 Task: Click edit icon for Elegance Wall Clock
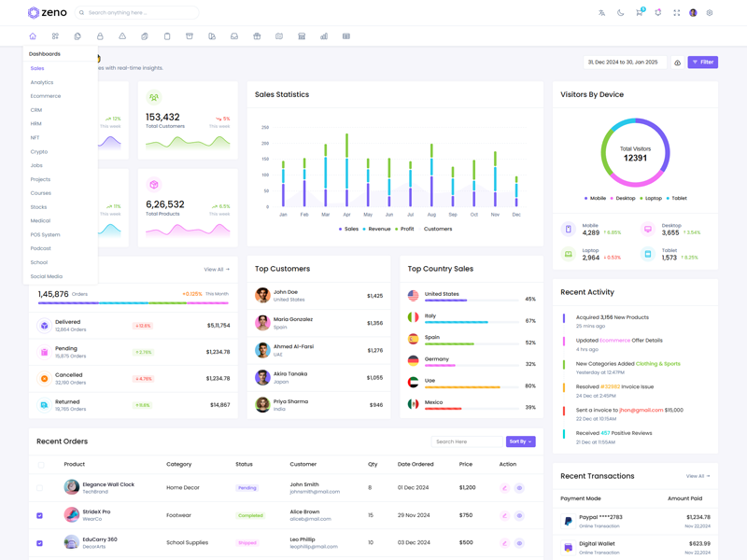pos(504,488)
